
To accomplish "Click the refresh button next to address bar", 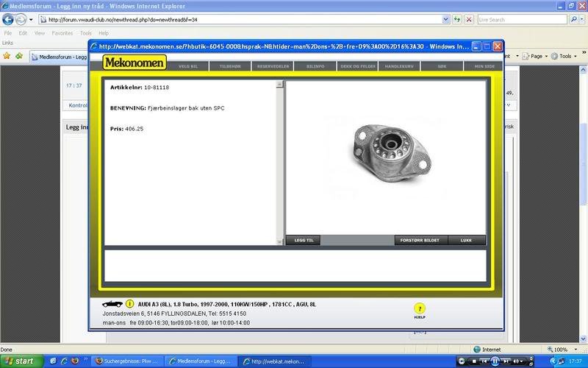I will point(457,20).
